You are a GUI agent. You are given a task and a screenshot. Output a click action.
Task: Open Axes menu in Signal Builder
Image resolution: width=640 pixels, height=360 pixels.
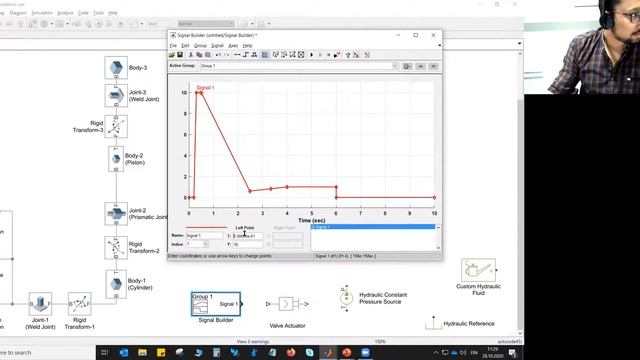233,45
